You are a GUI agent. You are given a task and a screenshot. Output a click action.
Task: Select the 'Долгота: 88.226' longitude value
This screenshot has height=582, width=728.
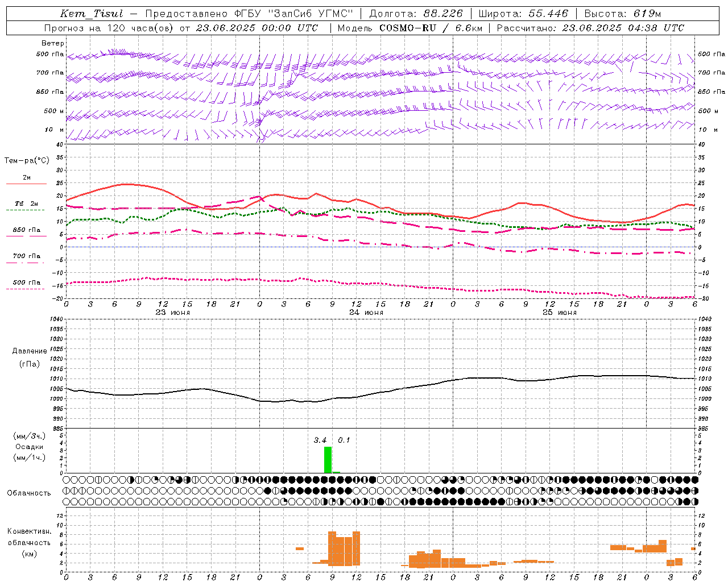tap(416, 14)
